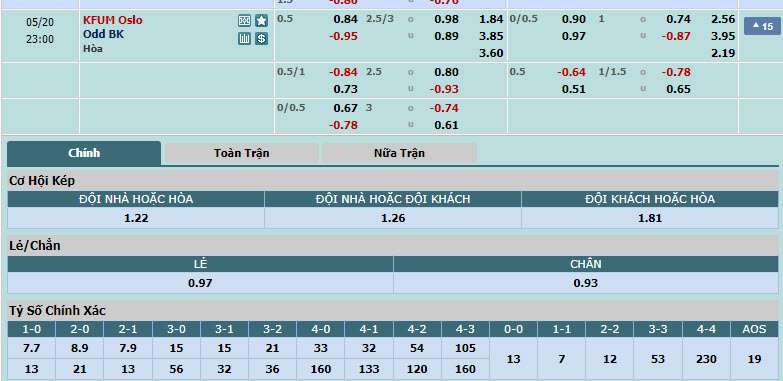783x381 pixels.
Task: Pick correct score 3-2 home odds 21
Action: click(x=272, y=348)
